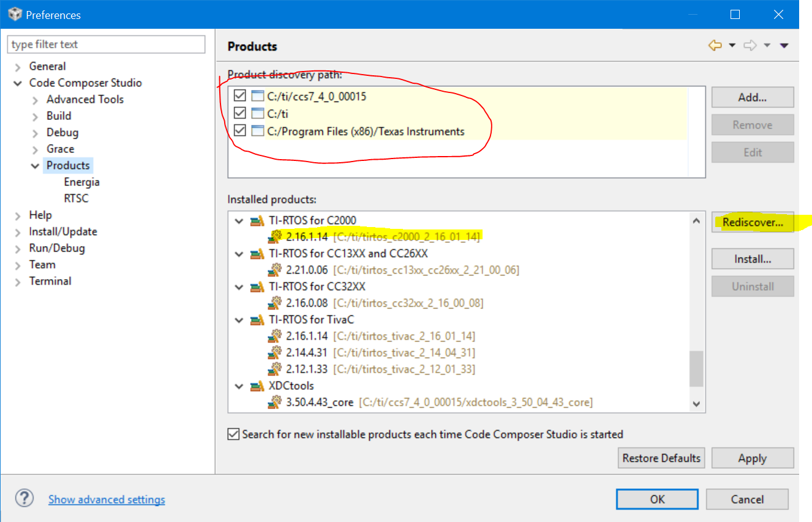The width and height of the screenshot is (812, 522).
Task: Toggle search for new installable products checkbox
Action: pyautogui.click(x=233, y=434)
